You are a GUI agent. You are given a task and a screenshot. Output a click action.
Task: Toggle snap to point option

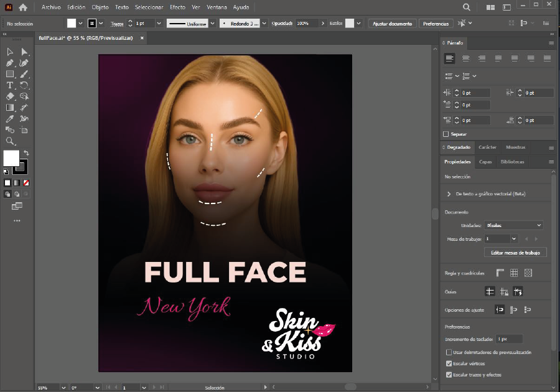coord(500,309)
